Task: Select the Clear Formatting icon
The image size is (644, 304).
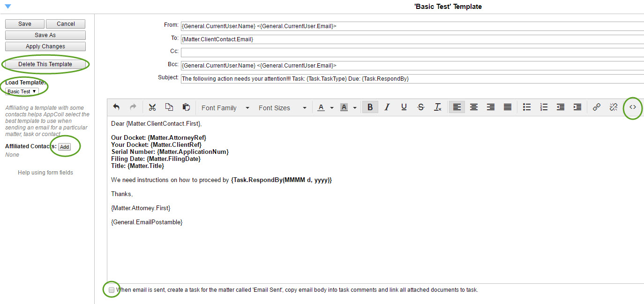Action: (x=437, y=107)
